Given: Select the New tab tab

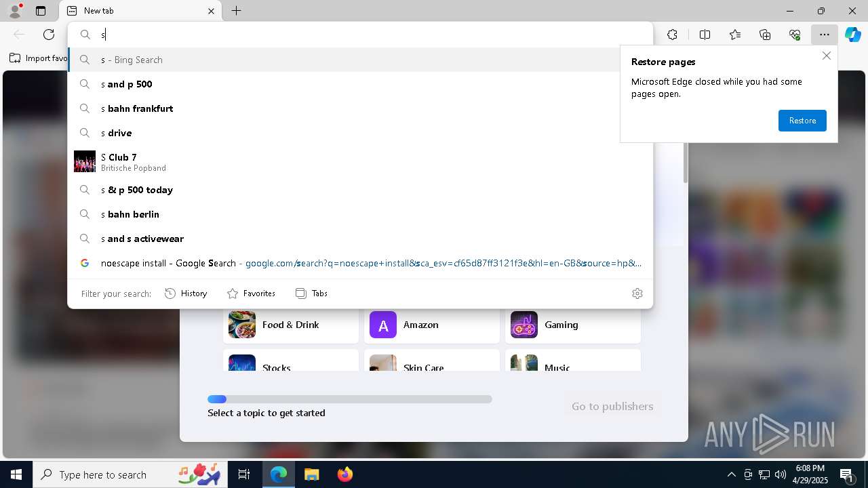Looking at the screenshot, I should pyautogui.click(x=141, y=11).
